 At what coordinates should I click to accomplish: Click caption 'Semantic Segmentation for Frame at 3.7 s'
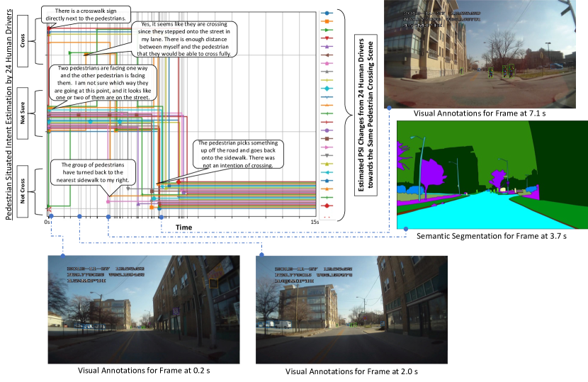coord(492,236)
